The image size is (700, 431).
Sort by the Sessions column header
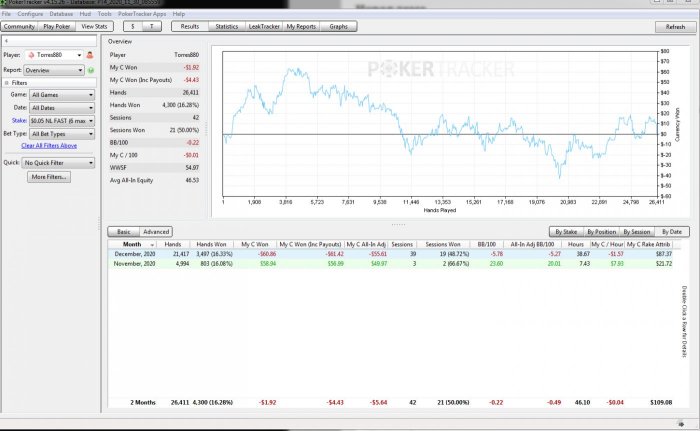(402, 245)
